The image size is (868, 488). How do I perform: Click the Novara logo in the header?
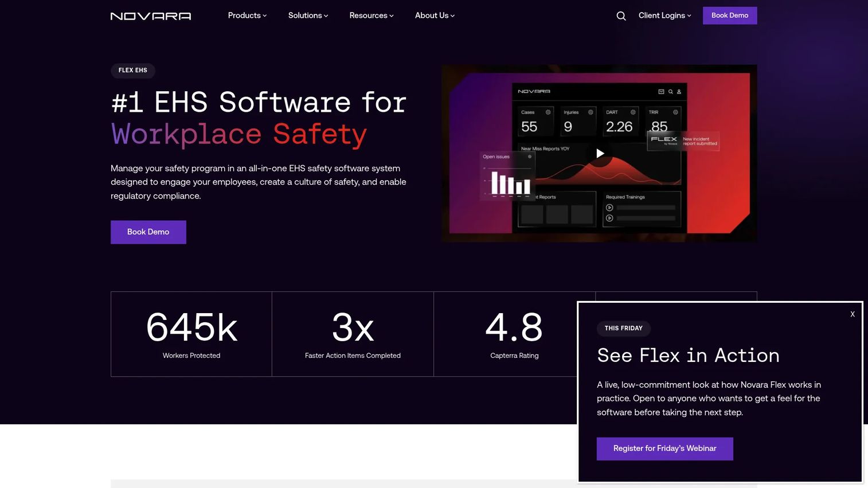(x=151, y=16)
